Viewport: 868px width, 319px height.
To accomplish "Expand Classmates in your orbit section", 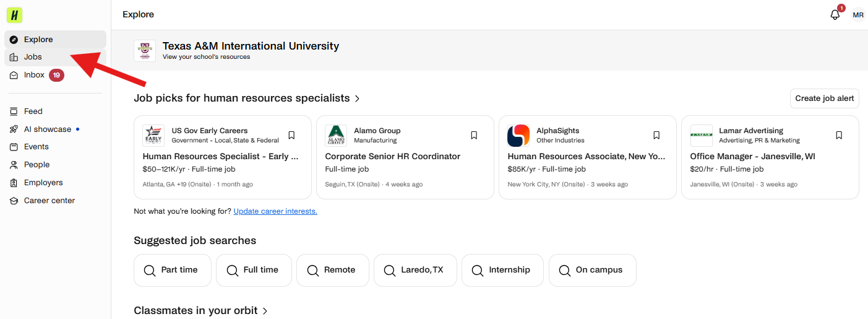I will pyautogui.click(x=201, y=311).
